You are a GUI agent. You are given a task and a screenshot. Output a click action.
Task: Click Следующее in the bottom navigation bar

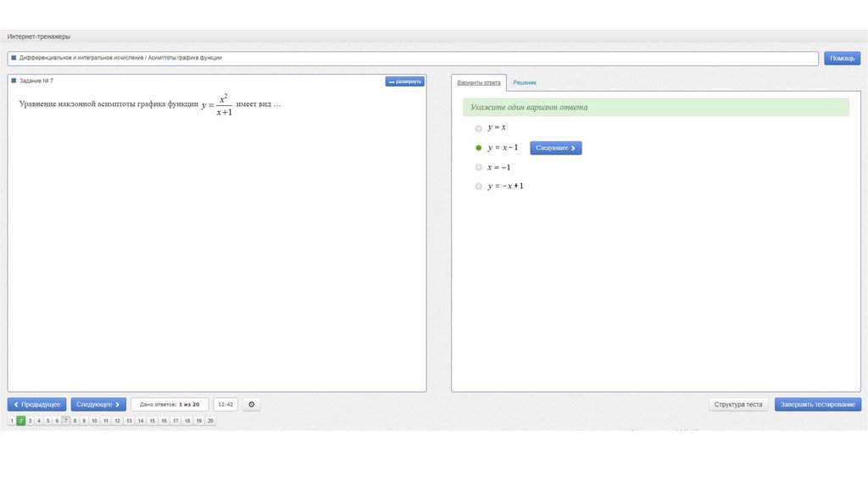pos(98,405)
